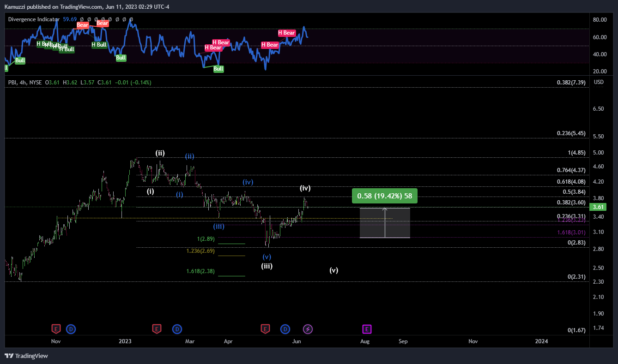The height and width of the screenshot is (364, 618).
Task: Click the Fibonacci label 0(2.83)
Action: pyautogui.click(x=577, y=243)
